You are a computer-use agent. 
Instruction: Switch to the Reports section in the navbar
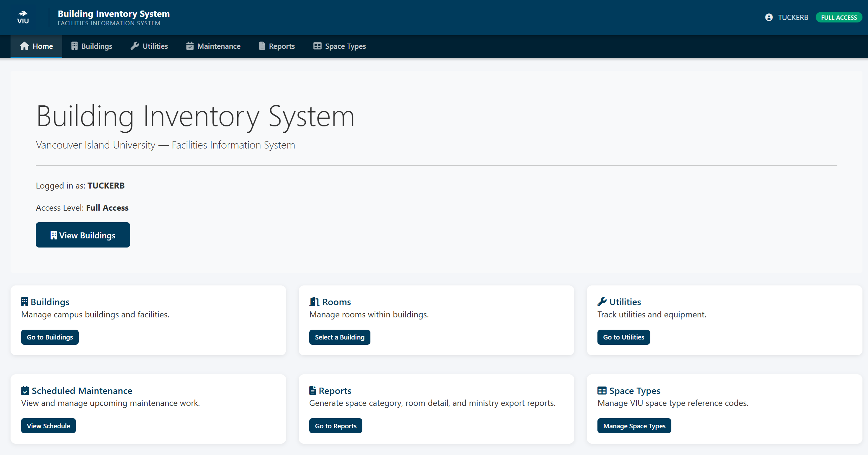tap(281, 46)
